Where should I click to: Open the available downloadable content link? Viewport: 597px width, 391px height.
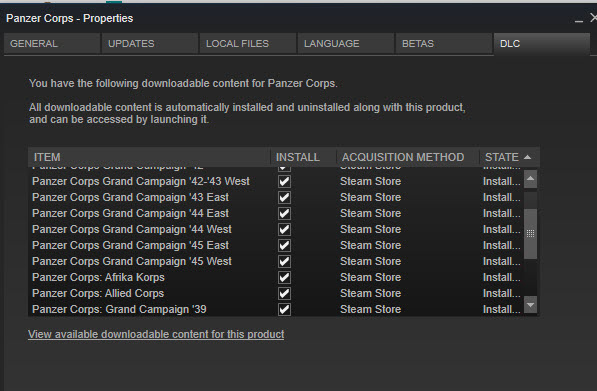pyautogui.click(x=156, y=334)
